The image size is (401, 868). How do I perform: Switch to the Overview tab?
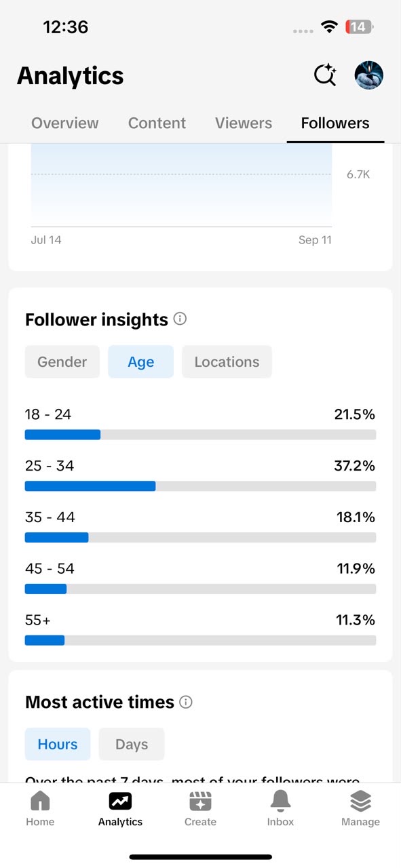65,123
